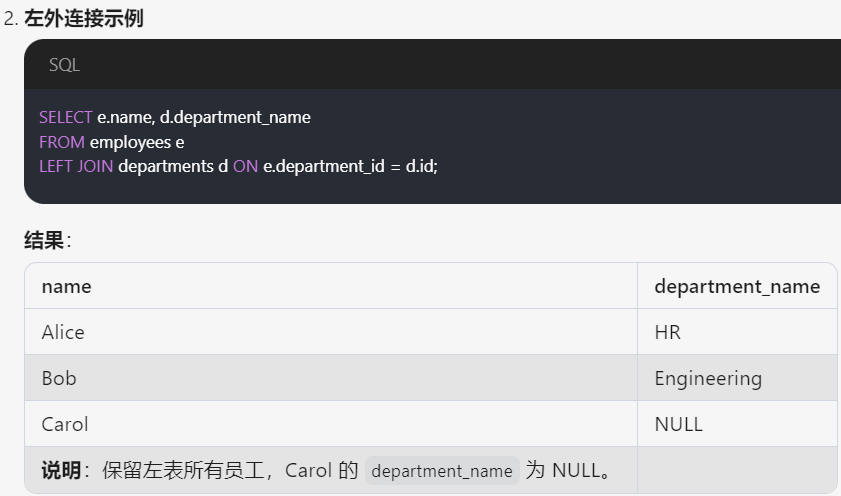Click "employees e" in the code block
Viewport: 841px width, 496px height.
tap(137, 142)
